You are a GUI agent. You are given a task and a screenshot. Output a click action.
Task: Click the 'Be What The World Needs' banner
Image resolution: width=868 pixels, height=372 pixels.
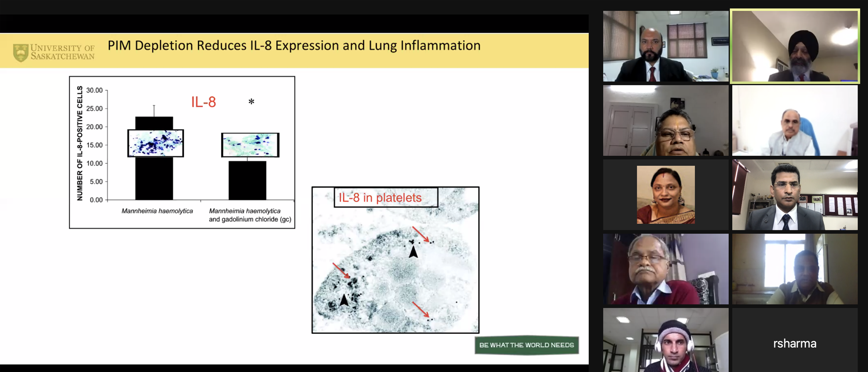[x=527, y=345]
